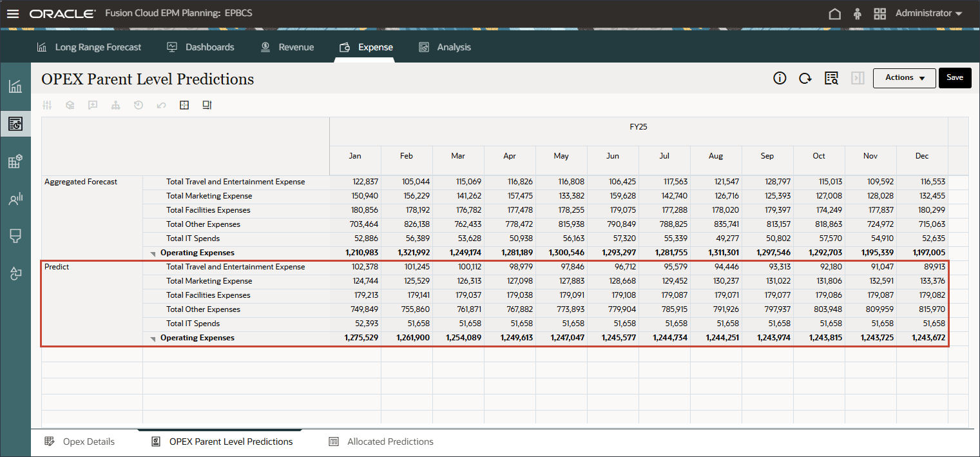Image resolution: width=980 pixels, height=457 pixels.
Task: Switch to the Revenue tab
Action: 287,47
